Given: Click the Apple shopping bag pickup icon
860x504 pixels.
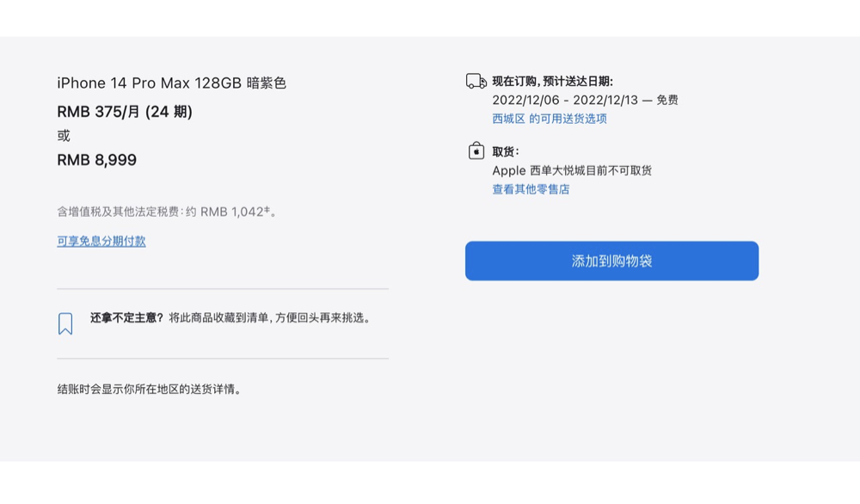Looking at the screenshot, I should pos(476,151).
